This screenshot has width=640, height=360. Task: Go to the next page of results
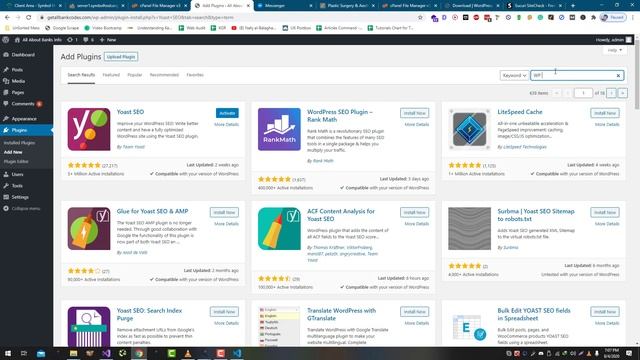coord(611,93)
